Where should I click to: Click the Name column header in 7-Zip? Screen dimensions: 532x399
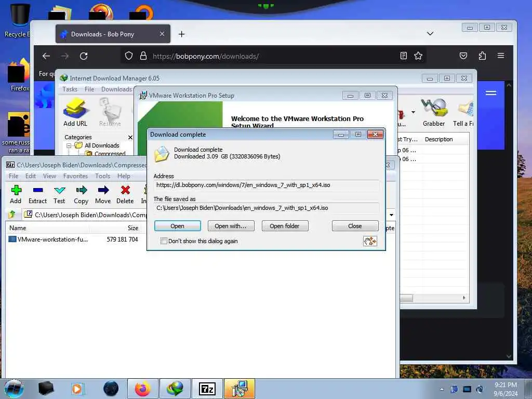point(18,228)
